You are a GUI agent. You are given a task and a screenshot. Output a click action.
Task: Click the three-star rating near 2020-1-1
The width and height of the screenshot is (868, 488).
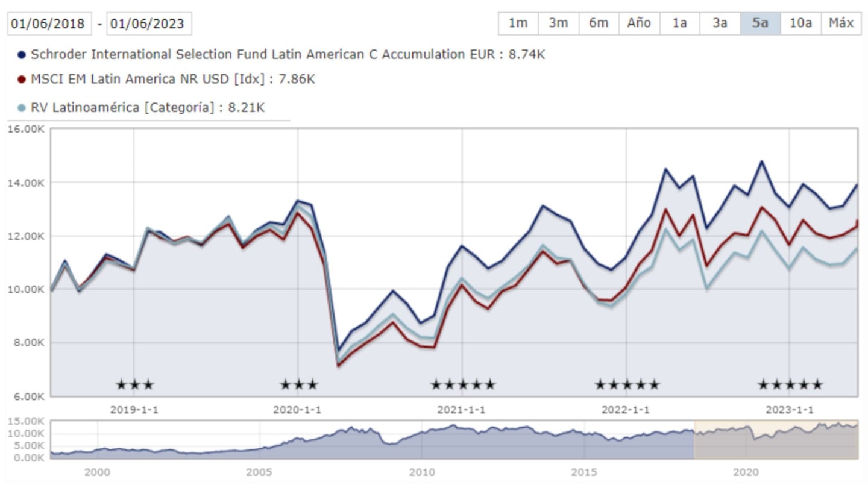tap(298, 384)
